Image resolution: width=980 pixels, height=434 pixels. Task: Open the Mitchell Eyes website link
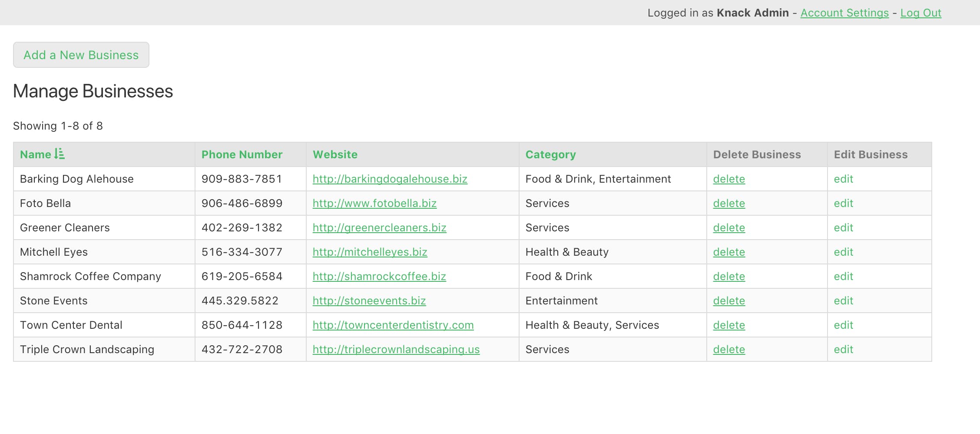(x=369, y=252)
